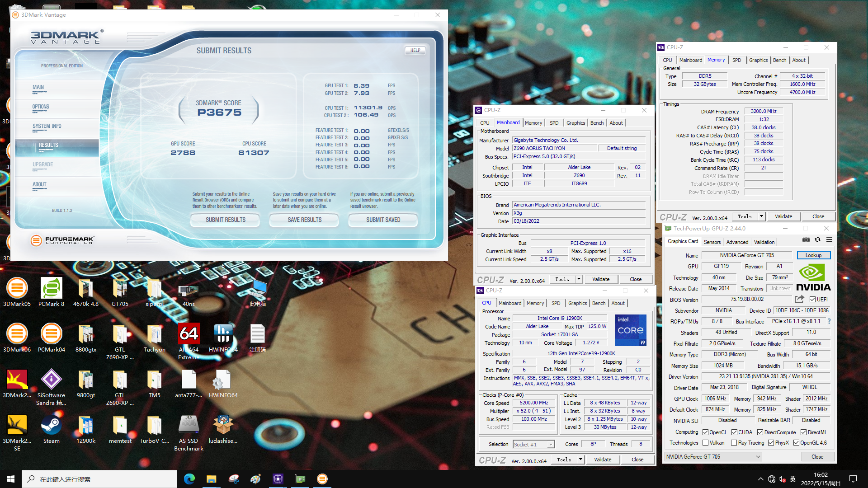Screen dimensions: 868x488
Task: Click SUBMIT SAVED button in 3DMark
Action: point(383,220)
